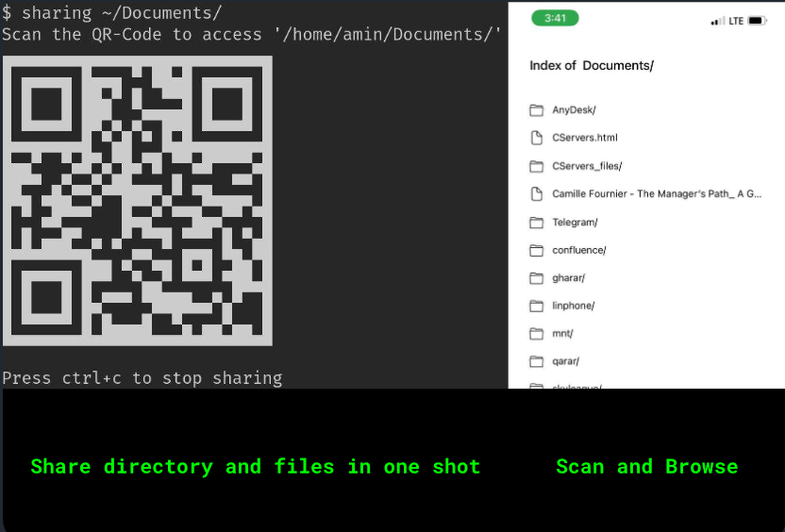Tap the green 3:41 time pill

point(555,18)
